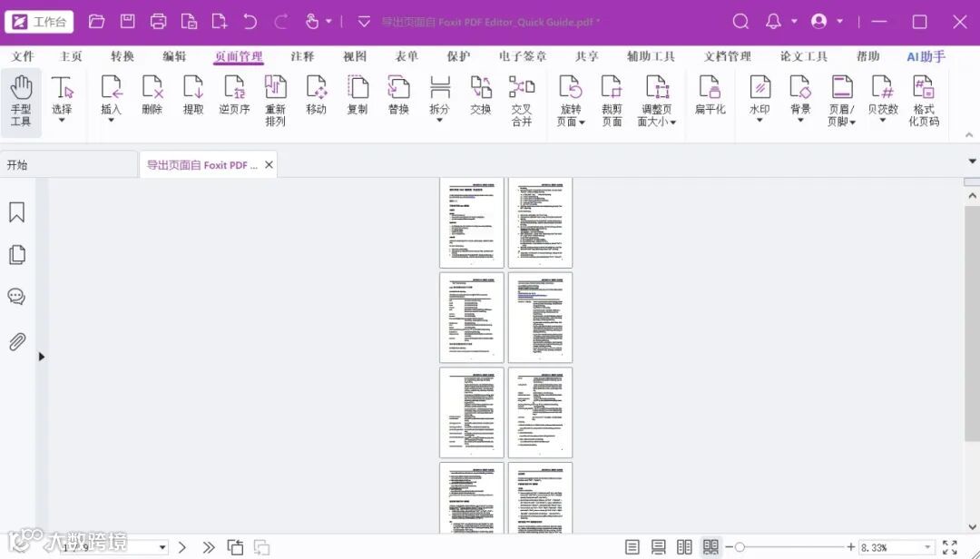
Task: Expand the left navigation panel arrow
Action: pyautogui.click(x=41, y=357)
